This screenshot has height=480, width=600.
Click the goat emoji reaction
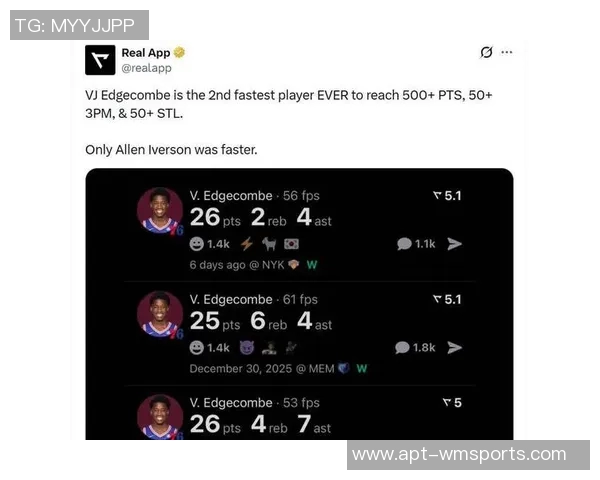(269, 244)
